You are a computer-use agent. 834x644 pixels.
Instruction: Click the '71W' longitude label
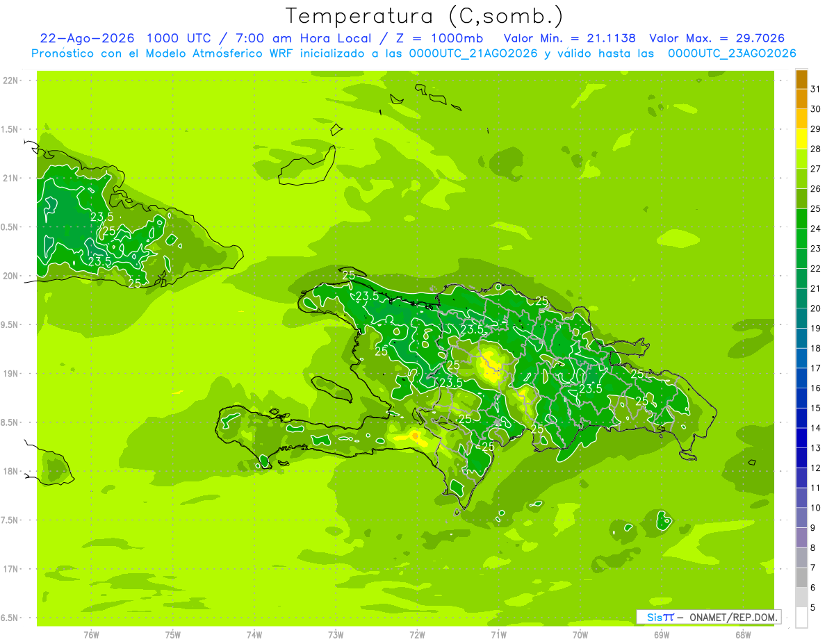point(498,634)
